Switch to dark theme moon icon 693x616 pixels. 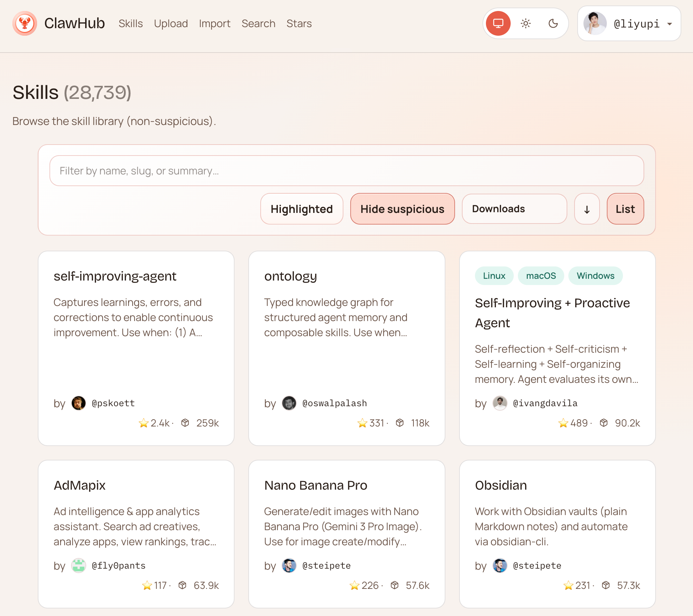click(553, 23)
